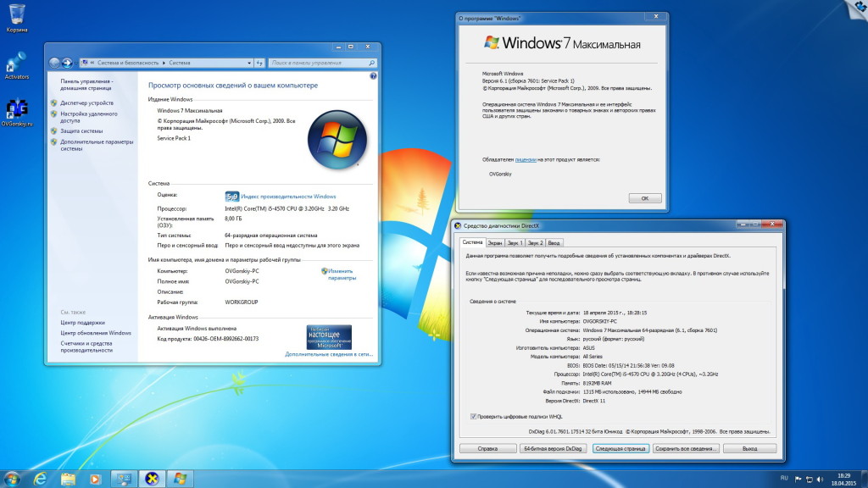Select the Звук 1 tab
Image resolution: width=868 pixels, height=488 pixels.
click(515, 243)
